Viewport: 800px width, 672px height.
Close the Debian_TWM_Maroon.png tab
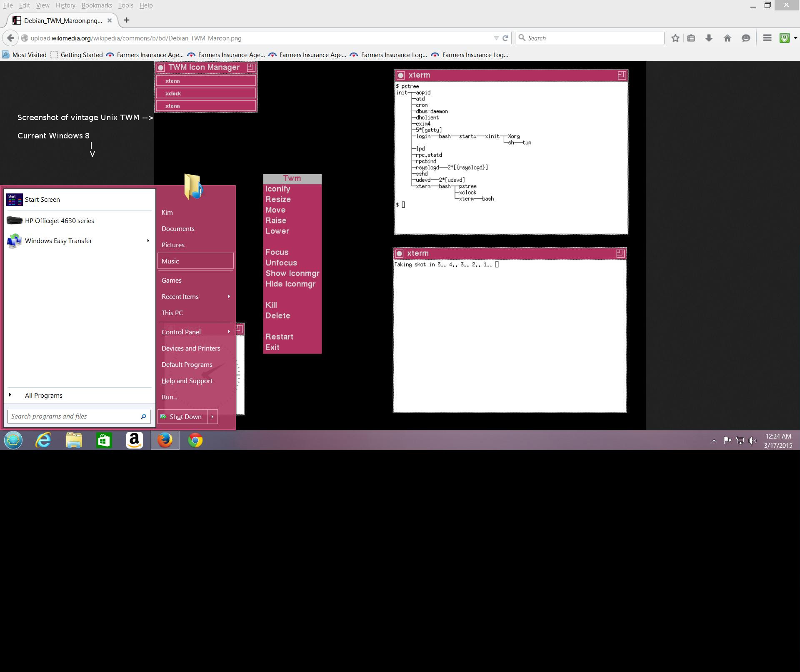[x=110, y=20]
